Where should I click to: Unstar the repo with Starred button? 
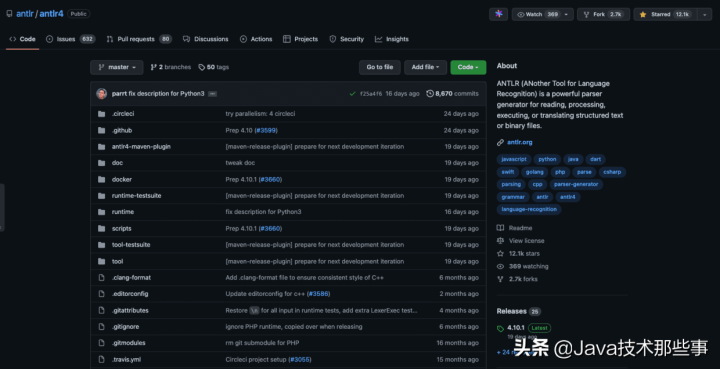coord(665,14)
